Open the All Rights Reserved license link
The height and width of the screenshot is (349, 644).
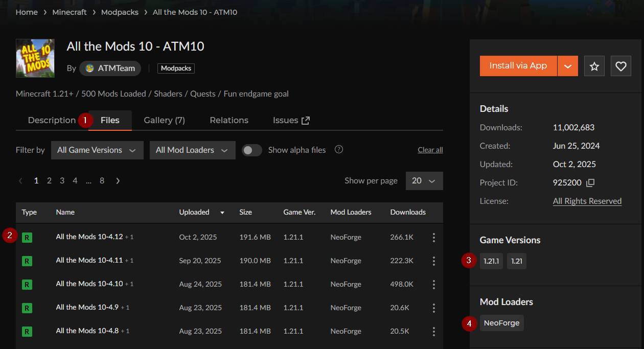[x=587, y=201]
